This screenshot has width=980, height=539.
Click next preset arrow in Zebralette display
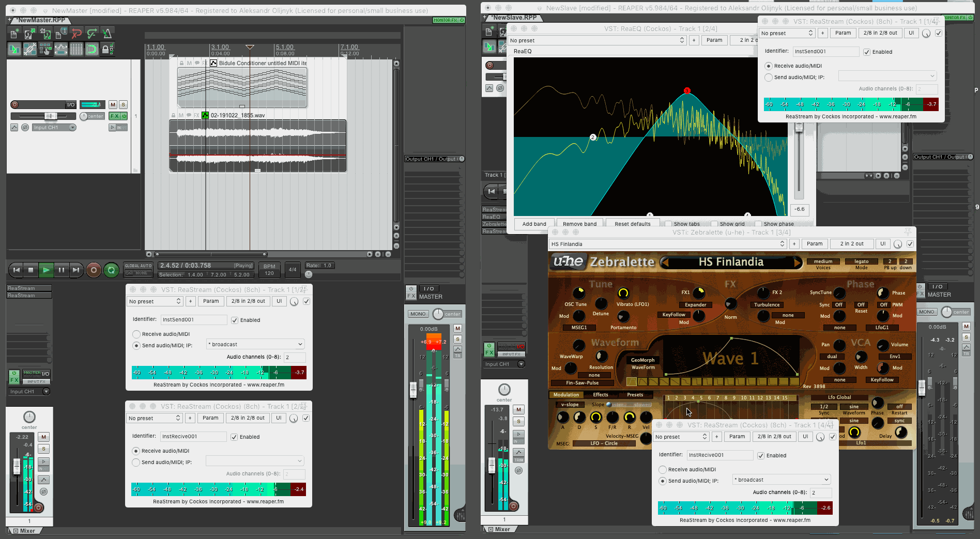pyautogui.click(x=798, y=263)
